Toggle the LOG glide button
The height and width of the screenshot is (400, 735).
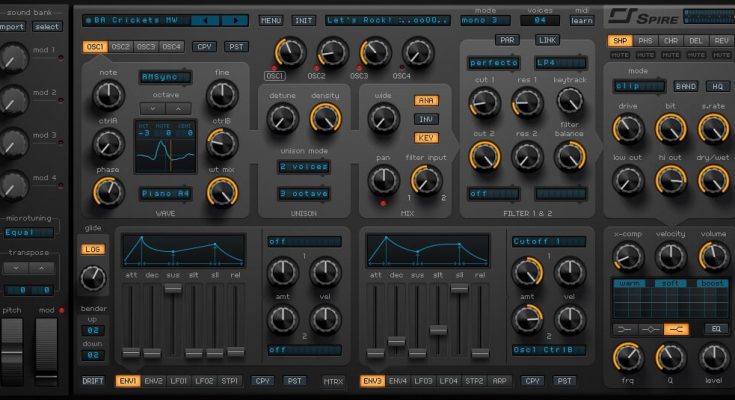(x=93, y=248)
